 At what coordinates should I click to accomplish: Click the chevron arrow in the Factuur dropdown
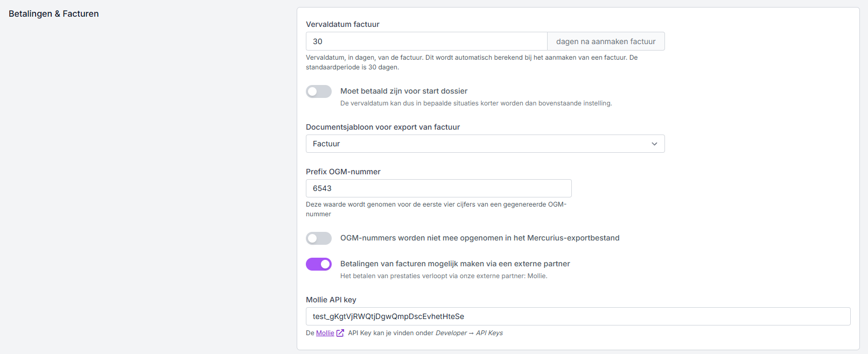[x=654, y=144]
